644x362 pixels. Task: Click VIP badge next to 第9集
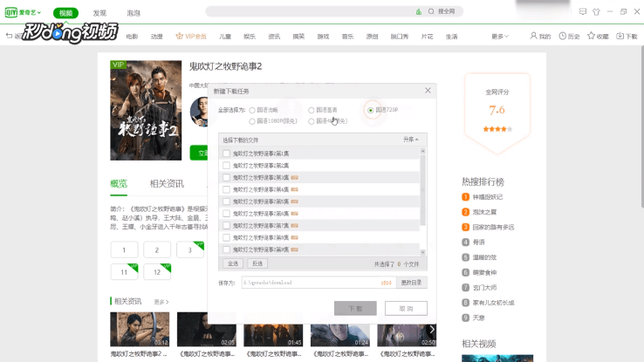coord(294,249)
